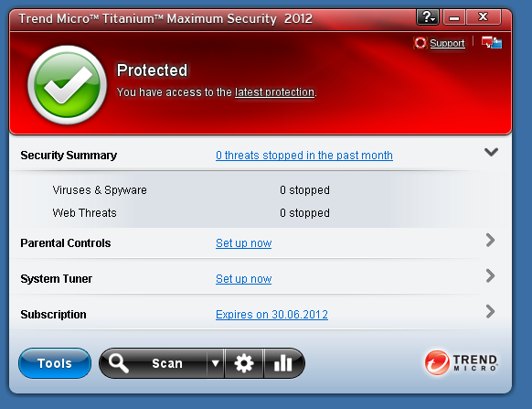
Task: Open 'Expires on 30.06.2012' subscription link
Action: (271, 314)
